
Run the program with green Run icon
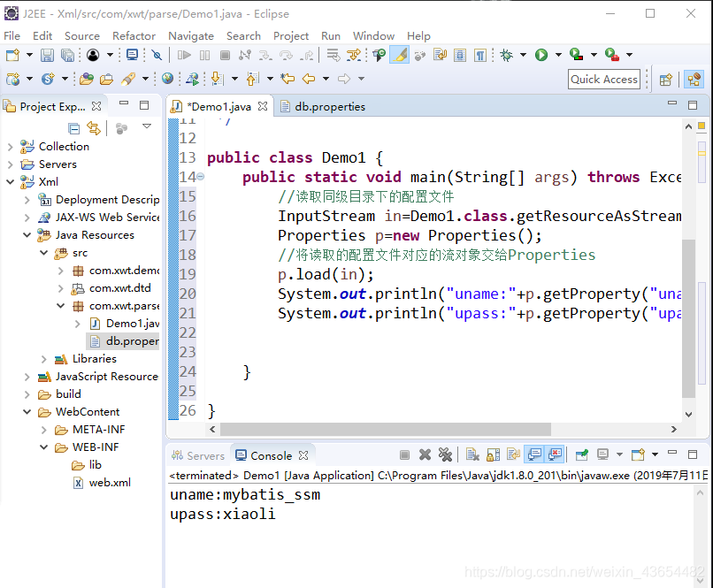click(541, 55)
